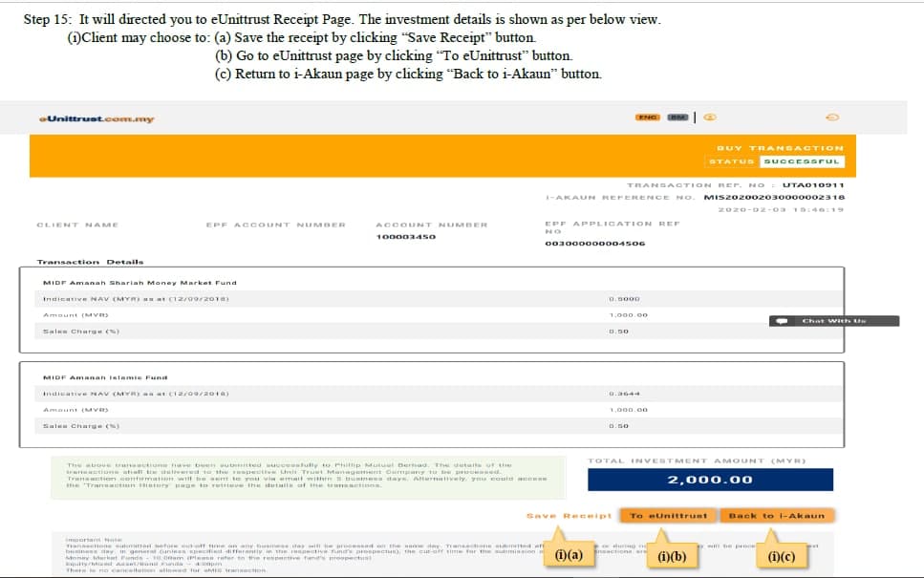Click the green submission confirmation message
The image size is (924, 578).
[309, 476]
